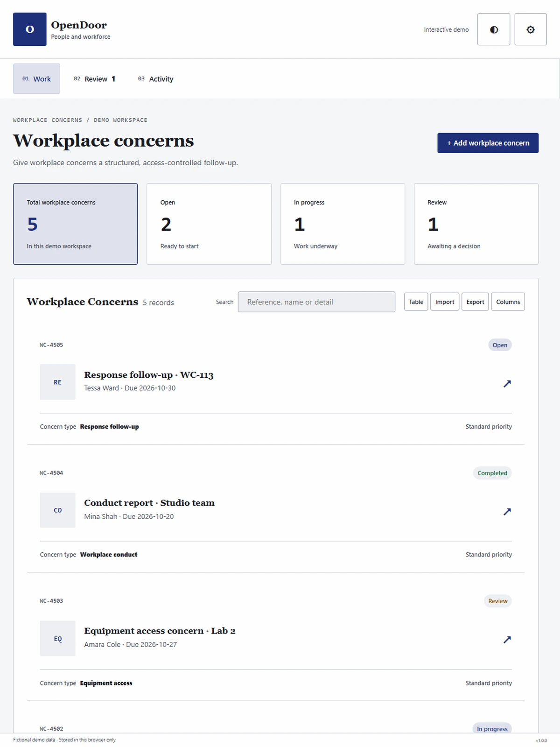Screen dimensions: 560x747
Task: Click reference WC-4503
Action: (x=51, y=601)
